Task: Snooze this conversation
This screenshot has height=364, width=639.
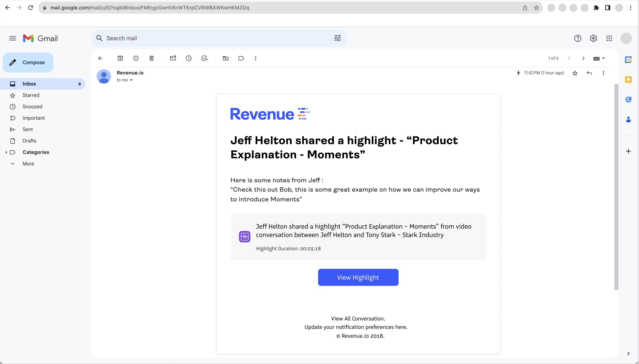Action: [189, 58]
